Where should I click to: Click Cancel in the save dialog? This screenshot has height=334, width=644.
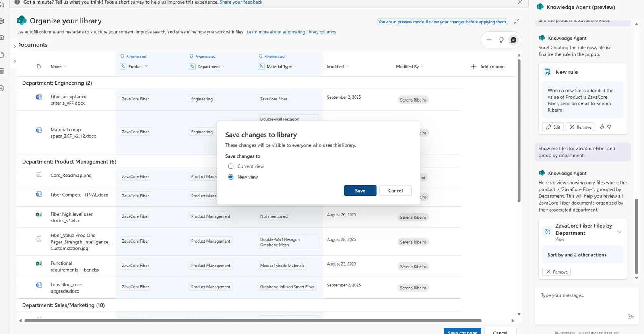(395, 191)
